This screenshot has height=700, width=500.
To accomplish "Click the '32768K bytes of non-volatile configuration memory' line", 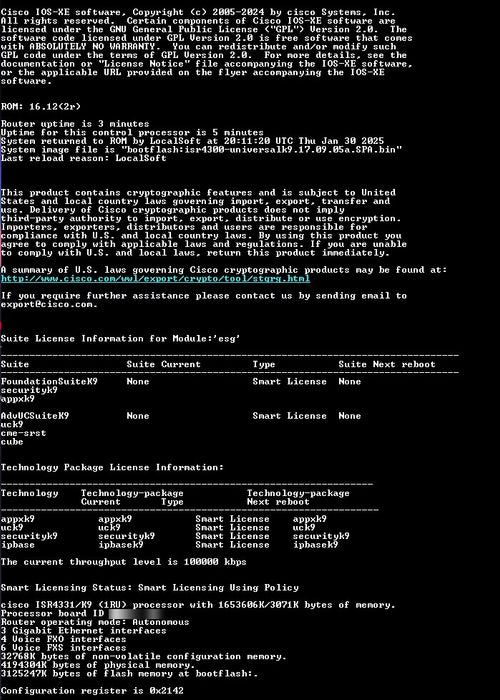I will (x=144, y=656).
